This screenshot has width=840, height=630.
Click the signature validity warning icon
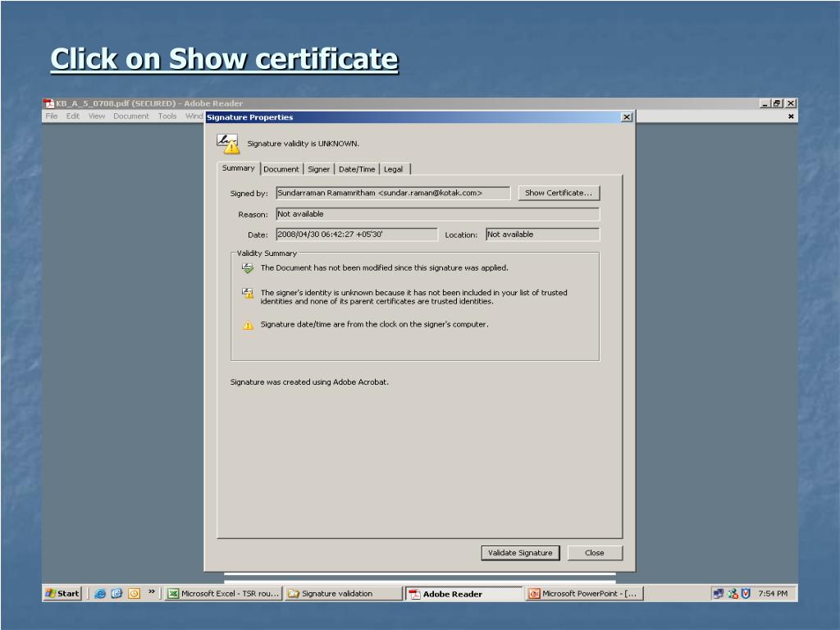pyautogui.click(x=228, y=144)
